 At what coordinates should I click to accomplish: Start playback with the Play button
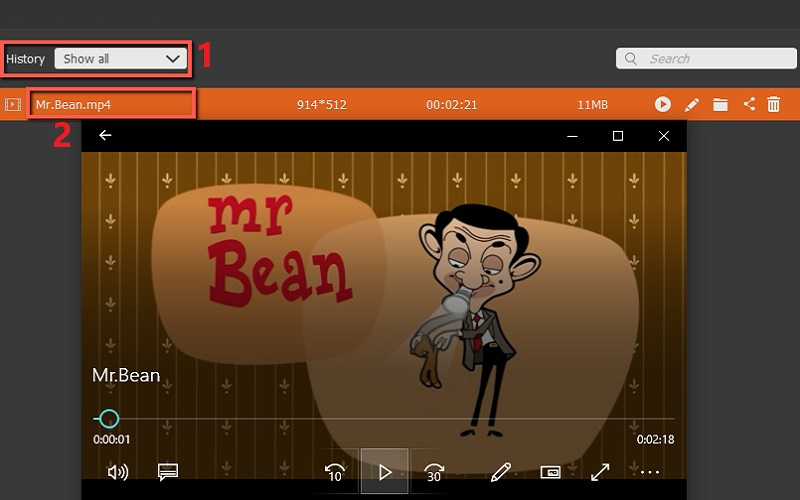coord(385,471)
